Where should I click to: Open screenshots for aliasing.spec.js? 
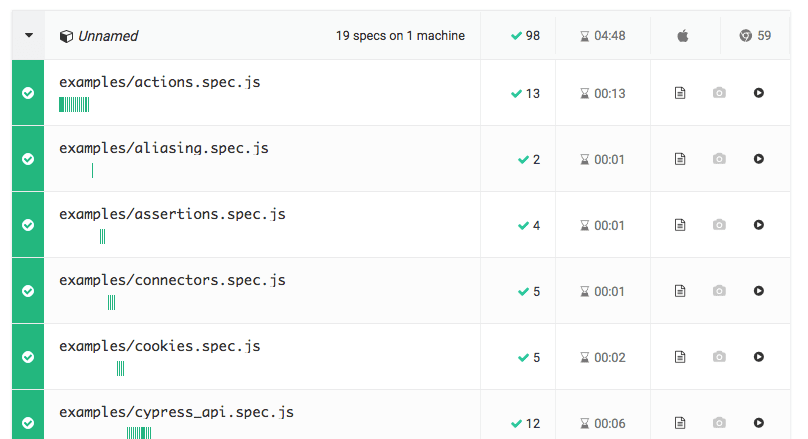(x=719, y=159)
